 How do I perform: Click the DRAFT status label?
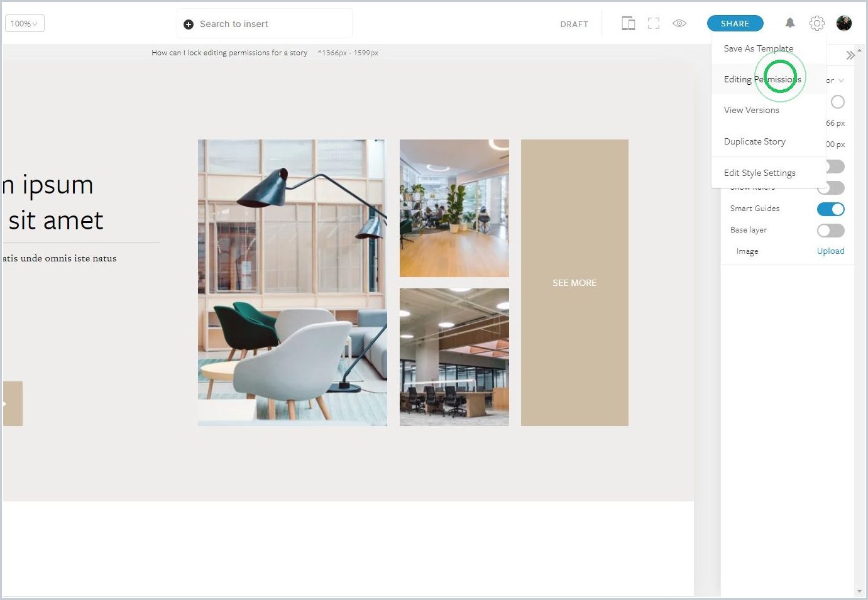click(x=574, y=25)
